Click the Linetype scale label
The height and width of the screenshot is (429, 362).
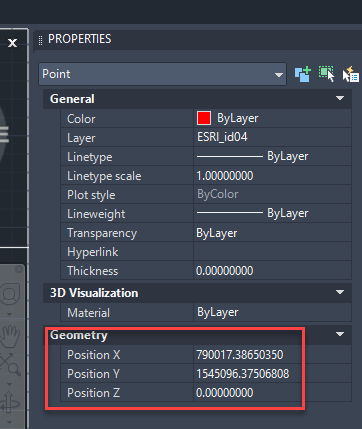104,176
